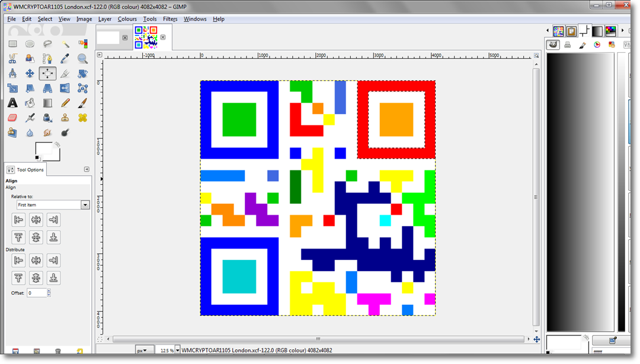Activate the Select by Colour tool
The image size is (640, 364).
coord(82,44)
